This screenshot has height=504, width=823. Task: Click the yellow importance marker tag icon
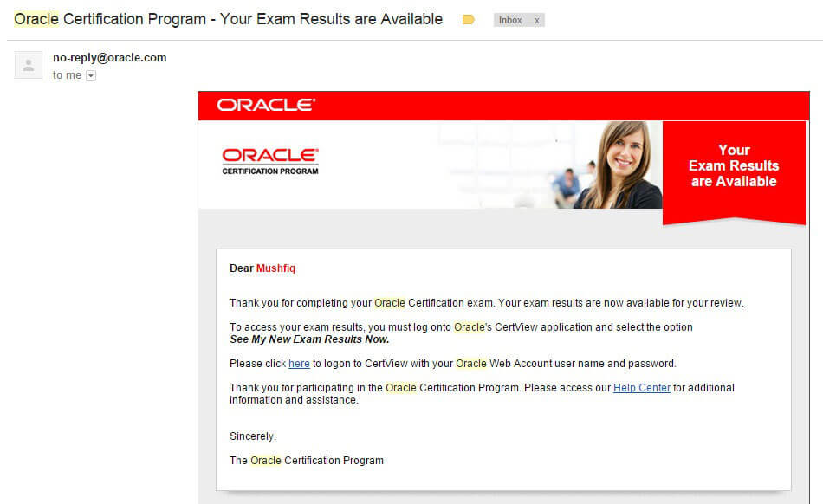tap(468, 20)
